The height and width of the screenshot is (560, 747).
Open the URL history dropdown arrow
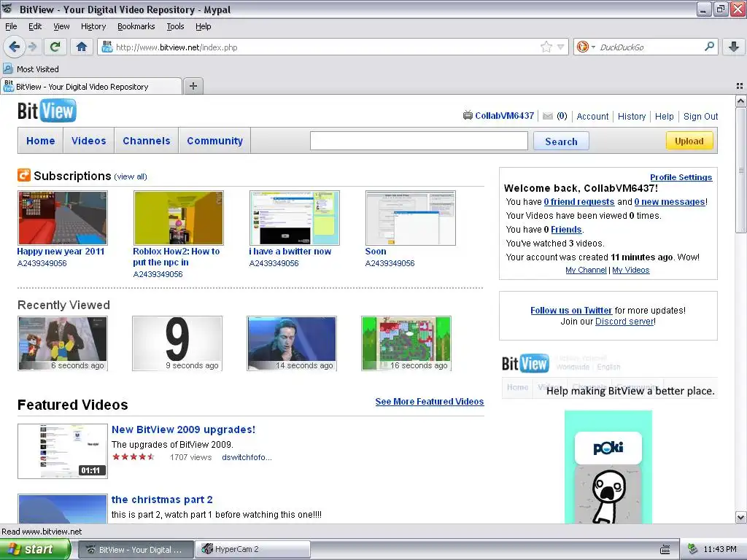[561, 47]
